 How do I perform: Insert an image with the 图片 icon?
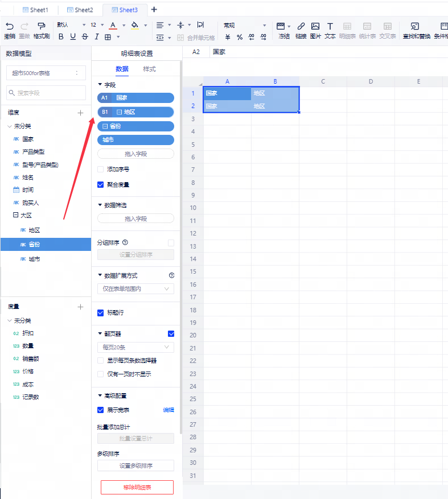(315, 26)
